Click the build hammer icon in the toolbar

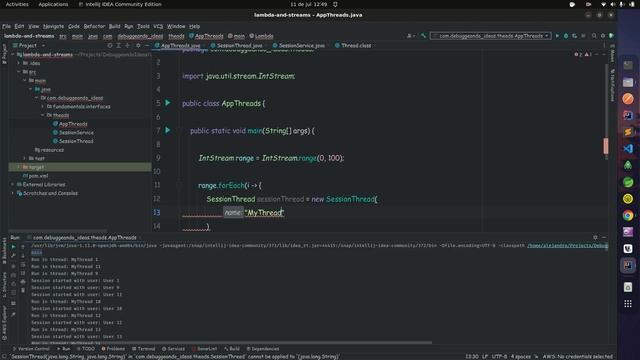point(423,36)
